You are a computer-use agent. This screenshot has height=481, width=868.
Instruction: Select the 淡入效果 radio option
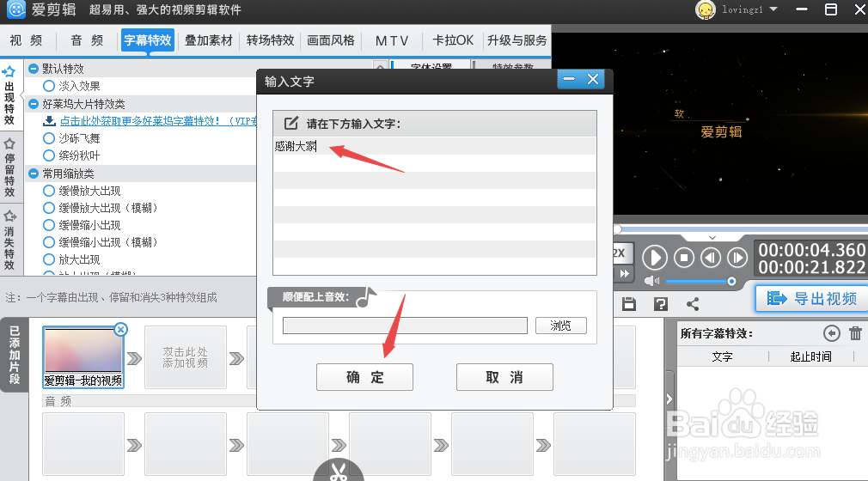(49, 86)
